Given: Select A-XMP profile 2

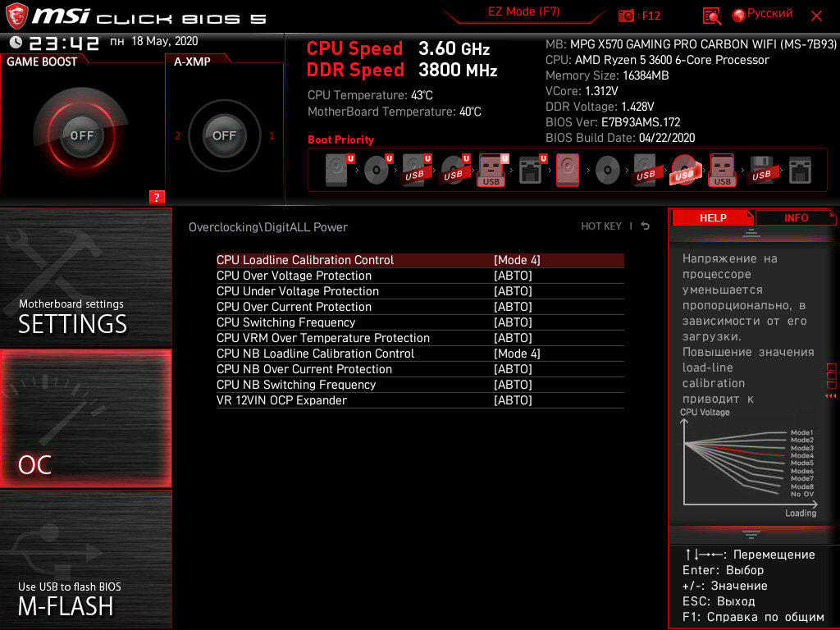Looking at the screenshot, I should point(177,135).
